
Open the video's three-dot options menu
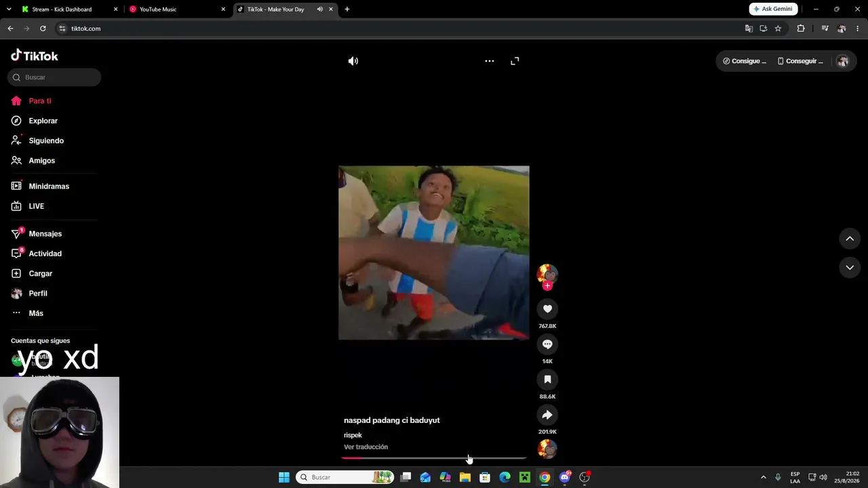pyautogui.click(x=490, y=61)
